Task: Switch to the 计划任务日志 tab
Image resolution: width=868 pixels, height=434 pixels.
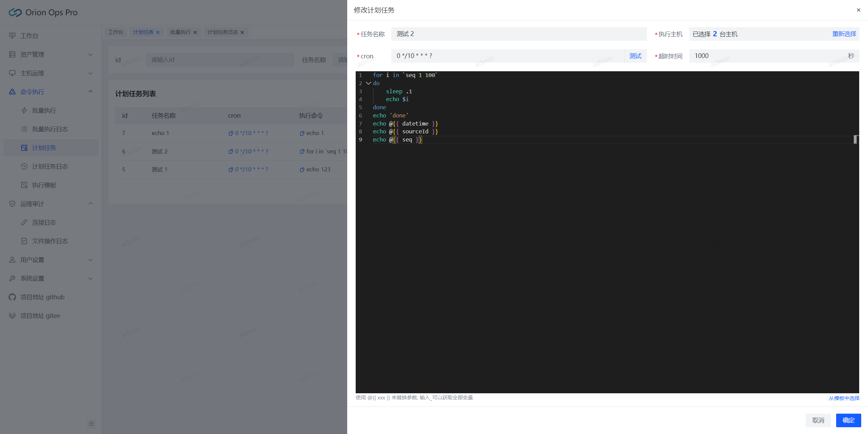Action: pyautogui.click(x=222, y=32)
